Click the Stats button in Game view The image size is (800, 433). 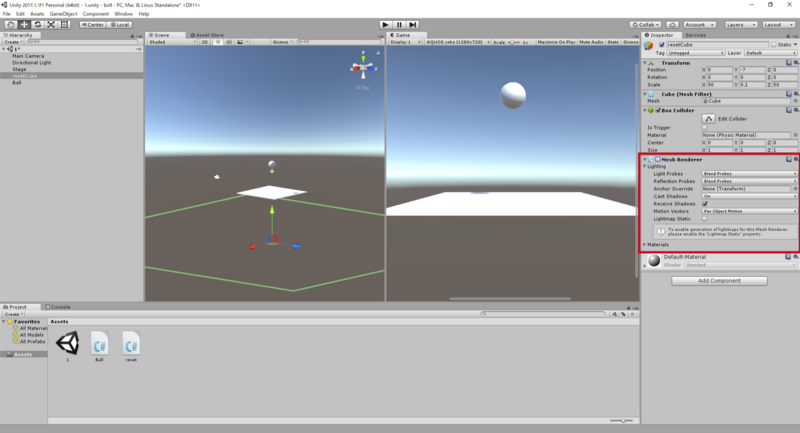[x=613, y=42]
